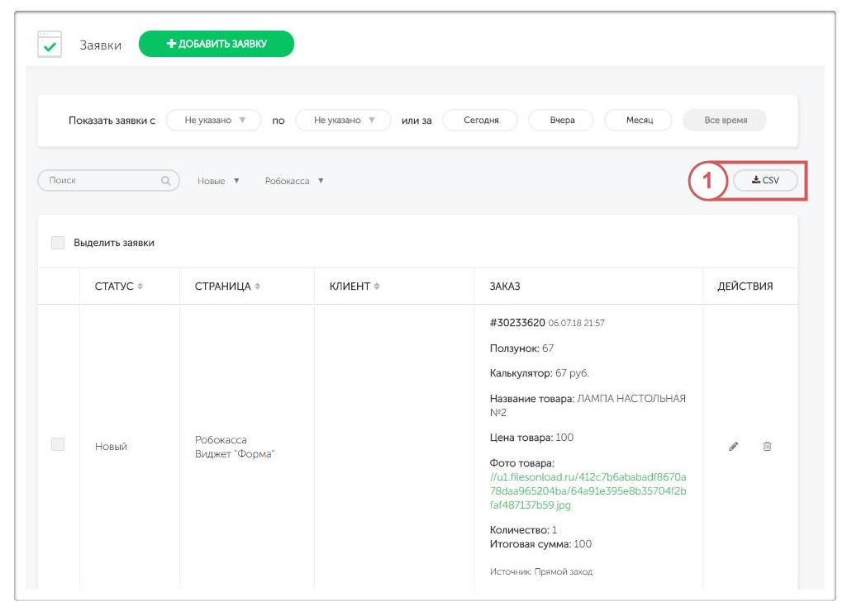Show orders for Месяц period

coord(638,121)
